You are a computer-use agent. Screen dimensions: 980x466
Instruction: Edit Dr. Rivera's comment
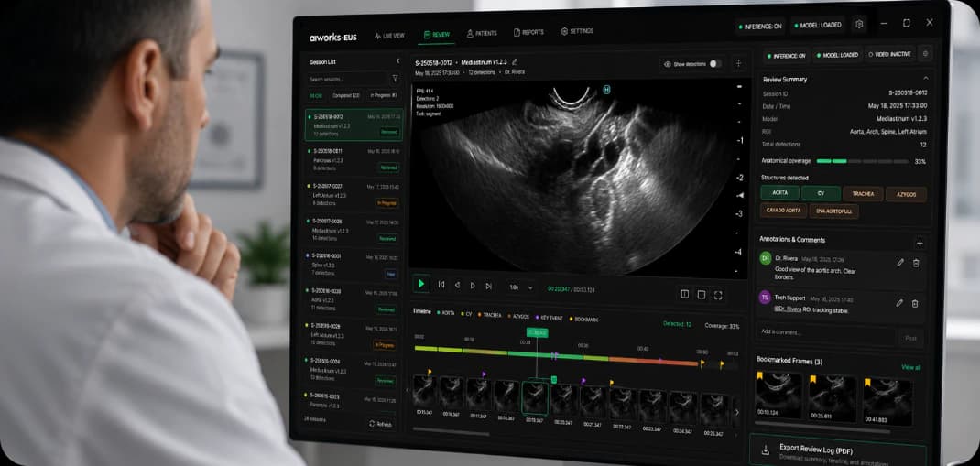(x=900, y=263)
